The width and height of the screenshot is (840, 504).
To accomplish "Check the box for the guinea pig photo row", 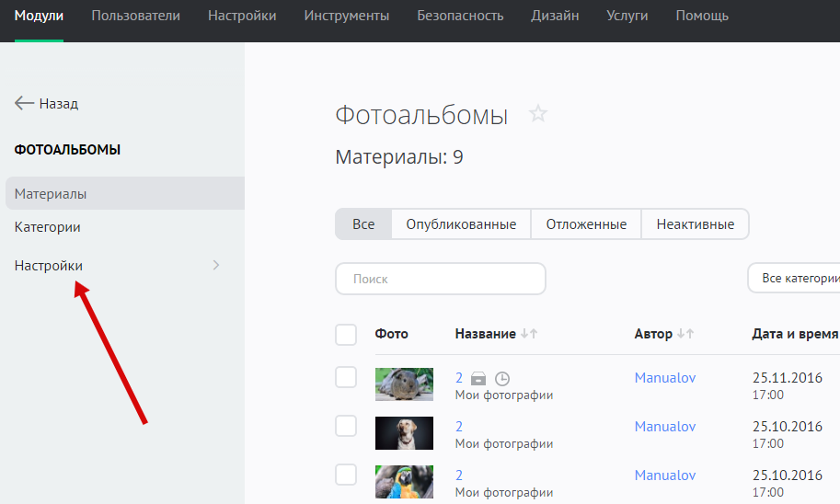I will point(346,377).
